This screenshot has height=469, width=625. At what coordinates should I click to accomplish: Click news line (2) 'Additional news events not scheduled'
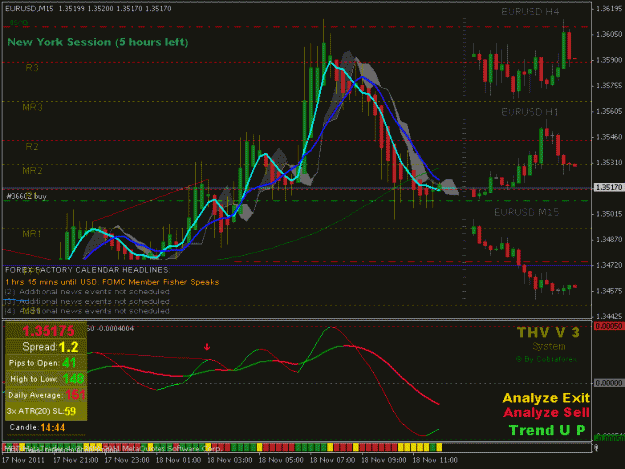(x=87, y=292)
